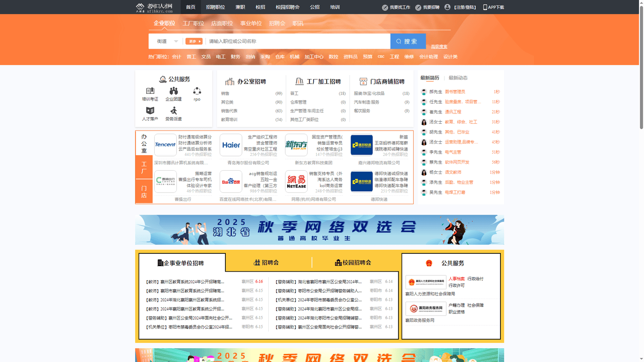Click the site logo in top bar
The width and height of the screenshot is (644, 362).
tap(154, 7)
